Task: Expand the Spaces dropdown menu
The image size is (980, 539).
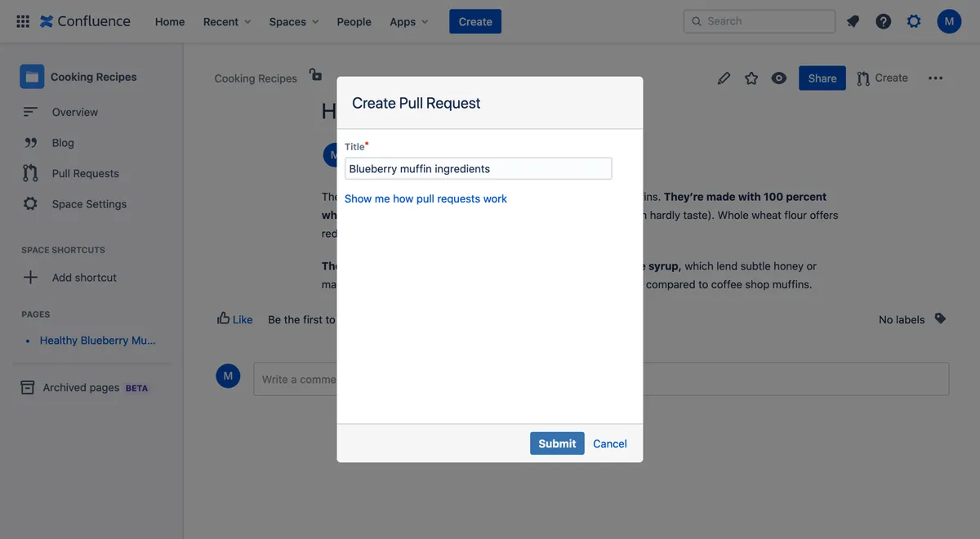Action: click(x=294, y=21)
